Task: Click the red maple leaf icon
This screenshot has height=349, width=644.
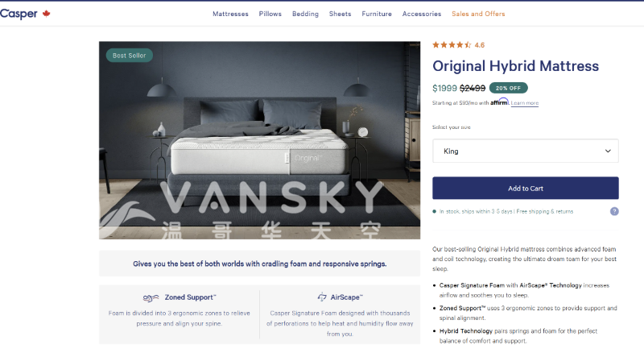Action: (47, 14)
